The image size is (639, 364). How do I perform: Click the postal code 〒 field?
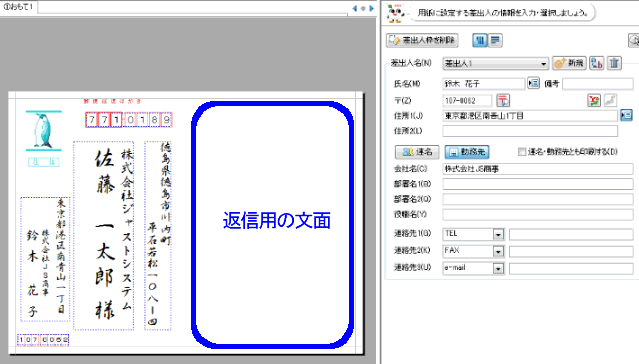point(467,100)
